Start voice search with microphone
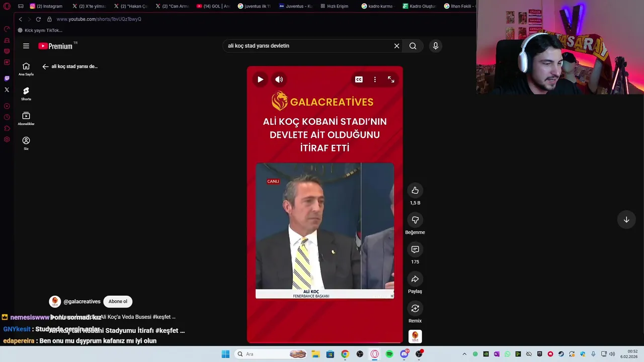This screenshot has height=362, width=644. (436, 46)
